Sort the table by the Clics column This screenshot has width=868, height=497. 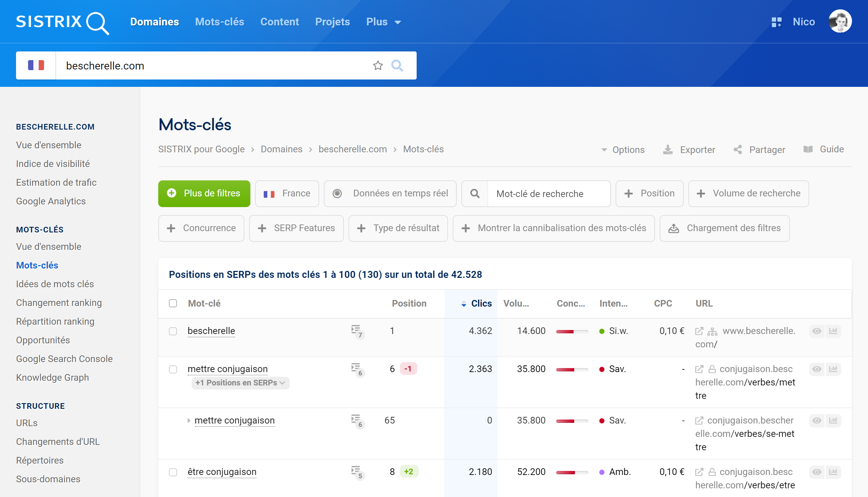point(477,304)
